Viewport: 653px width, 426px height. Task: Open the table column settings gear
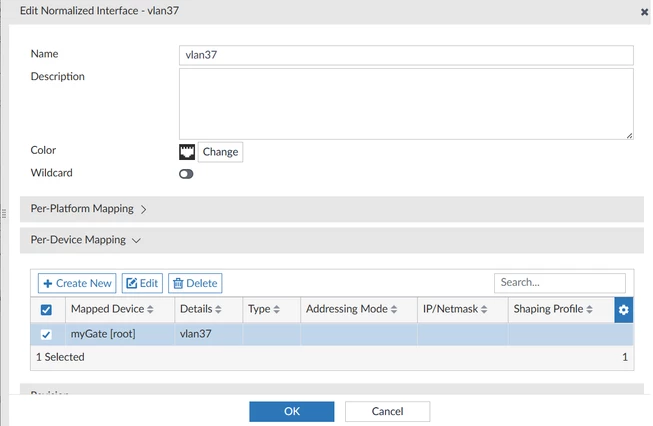coord(623,310)
